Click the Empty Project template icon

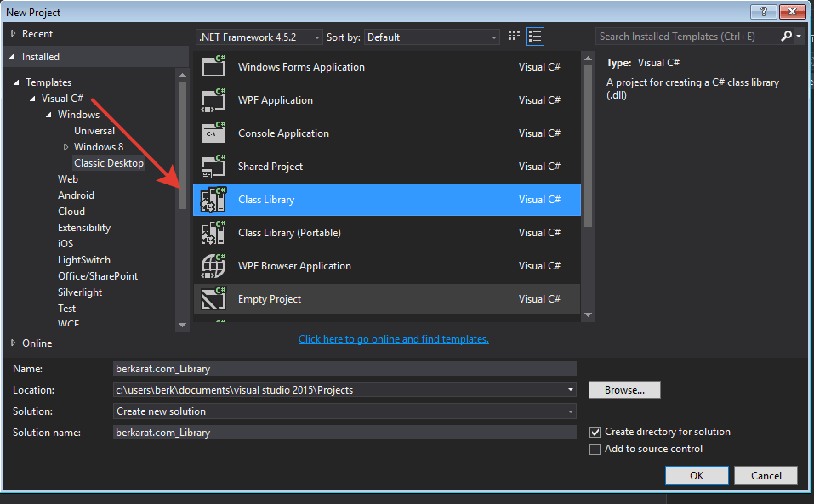coord(213,299)
